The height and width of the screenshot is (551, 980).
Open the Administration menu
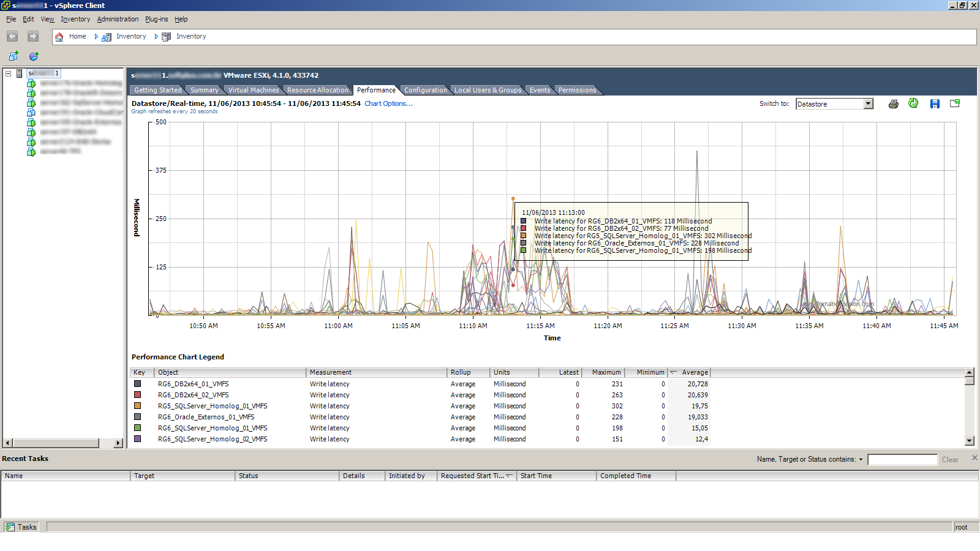tap(118, 20)
